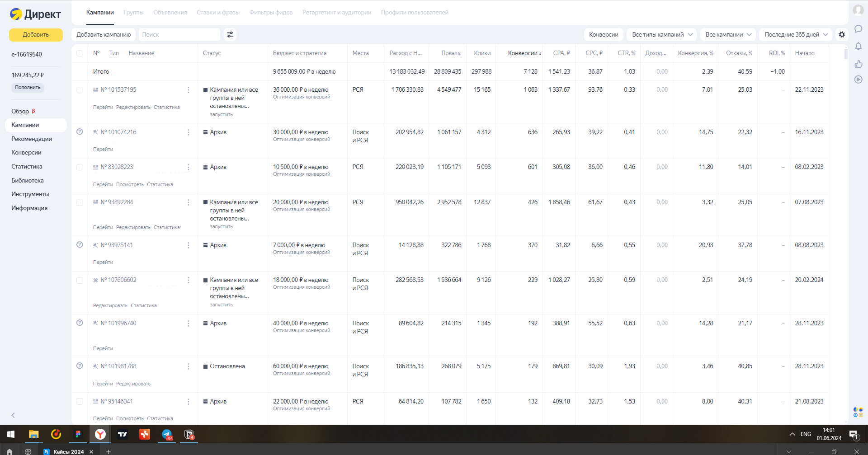The width and height of the screenshot is (868, 455).
Task: Open the Windows notification center icon
Action: [854, 435]
